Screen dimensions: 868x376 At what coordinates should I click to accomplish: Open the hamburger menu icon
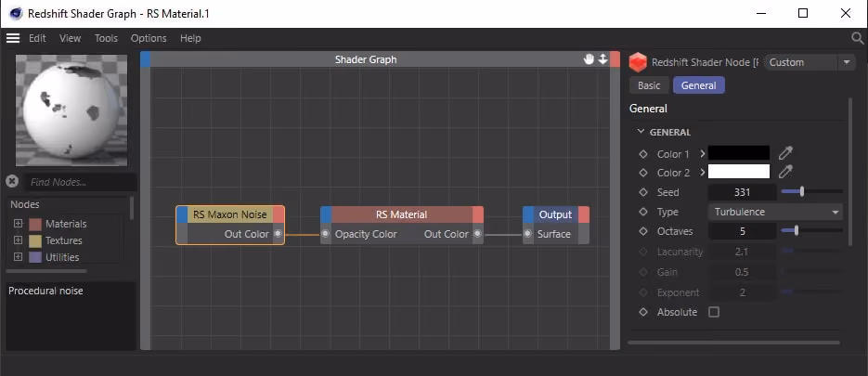pyautogui.click(x=13, y=38)
